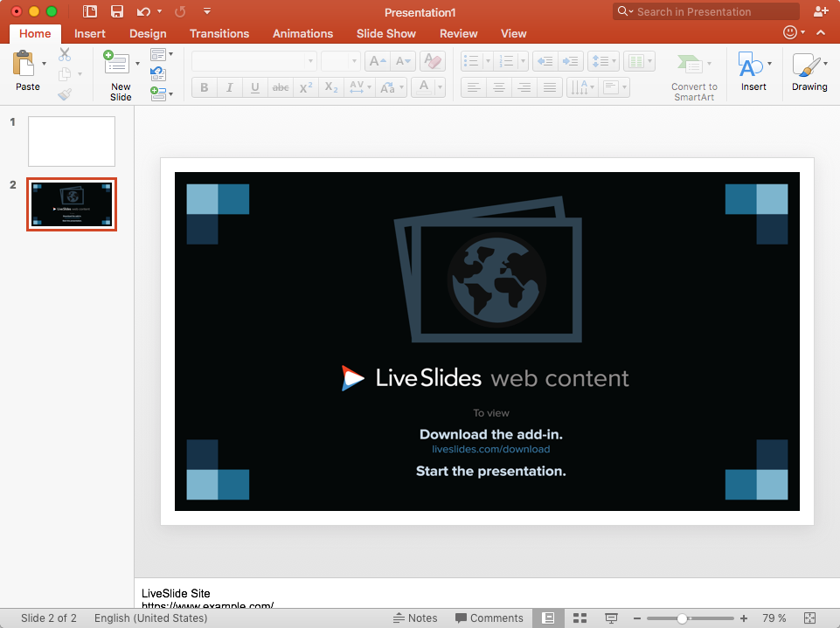840x628 pixels.
Task: Click the Format Painter brush icon
Action: 65,94
